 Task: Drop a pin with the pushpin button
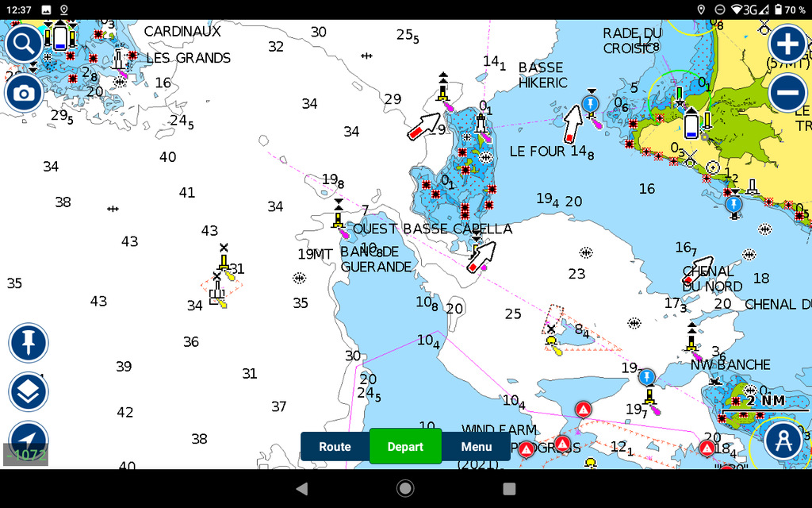tap(29, 343)
